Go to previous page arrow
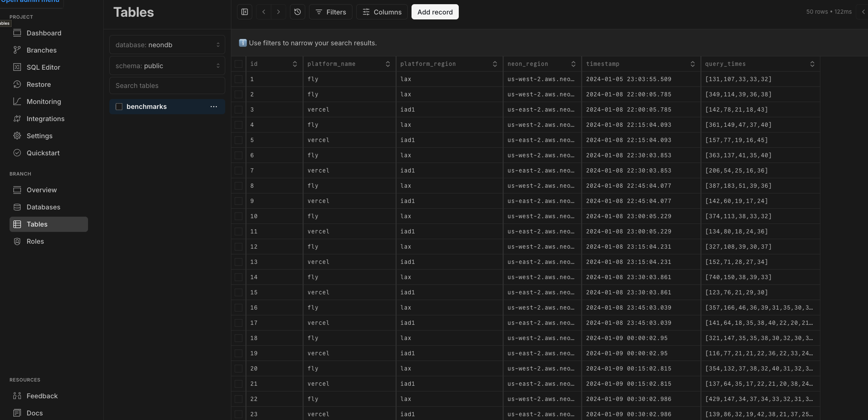The width and height of the screenshot is (868, 420). 264,12
